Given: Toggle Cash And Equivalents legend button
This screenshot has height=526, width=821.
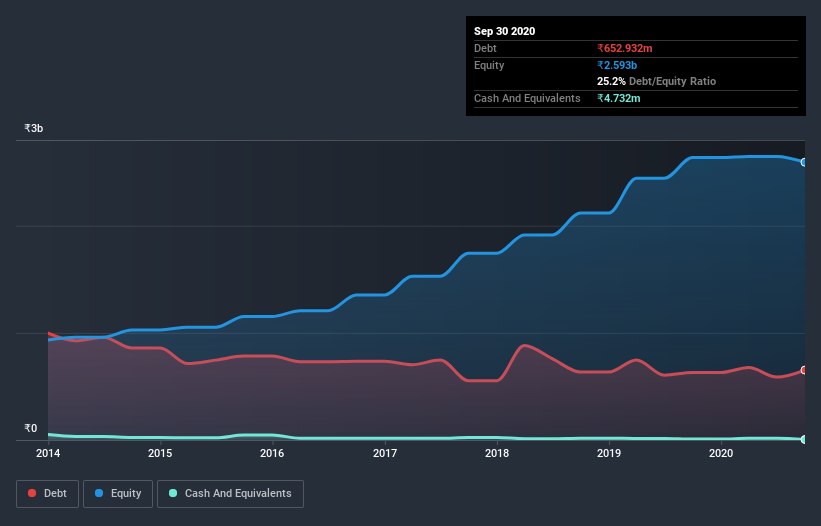Looking at the screenshot, I should tap(230, 494).
